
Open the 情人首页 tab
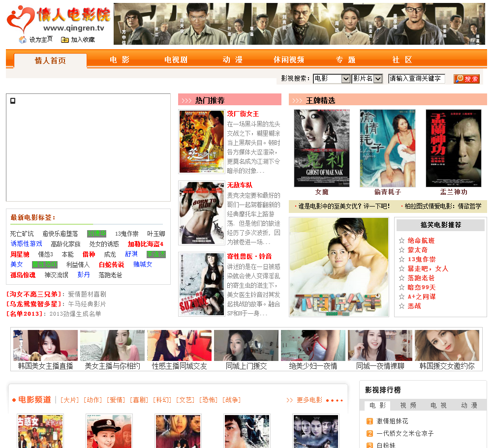(x=50, y=60)
